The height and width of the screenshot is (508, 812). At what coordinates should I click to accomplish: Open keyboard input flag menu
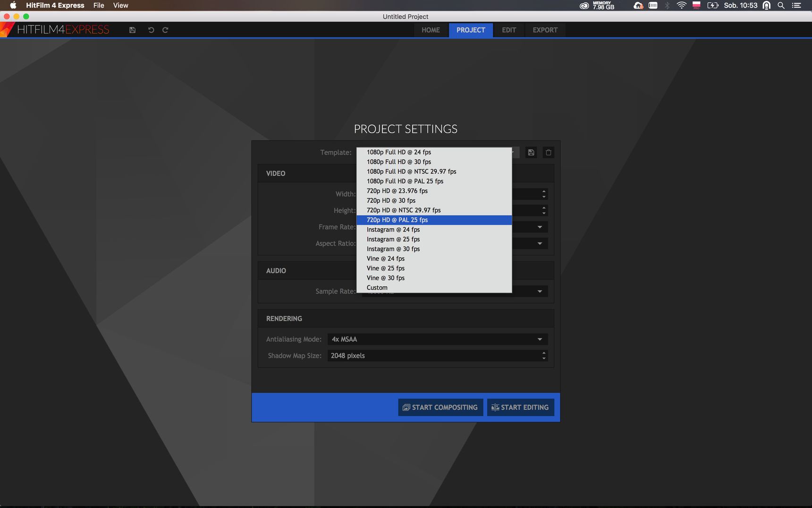[696, 5]
